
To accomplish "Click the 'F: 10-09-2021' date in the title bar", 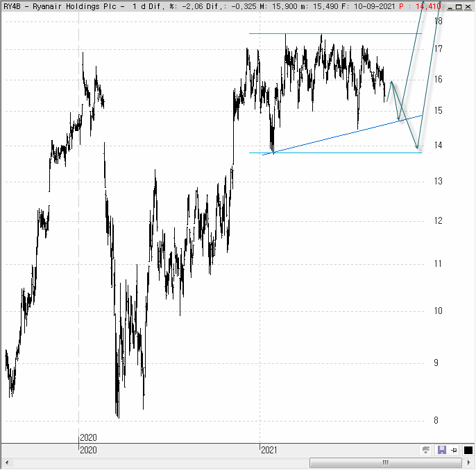I will [x=368, y=6].
